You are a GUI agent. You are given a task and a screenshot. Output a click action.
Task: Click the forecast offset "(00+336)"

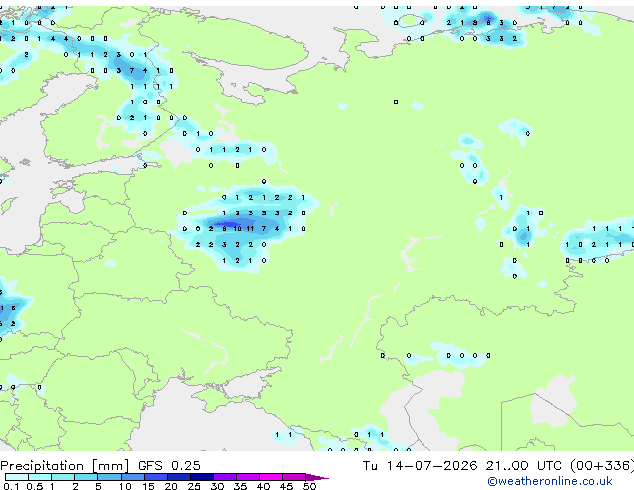[x=602, y=466]
